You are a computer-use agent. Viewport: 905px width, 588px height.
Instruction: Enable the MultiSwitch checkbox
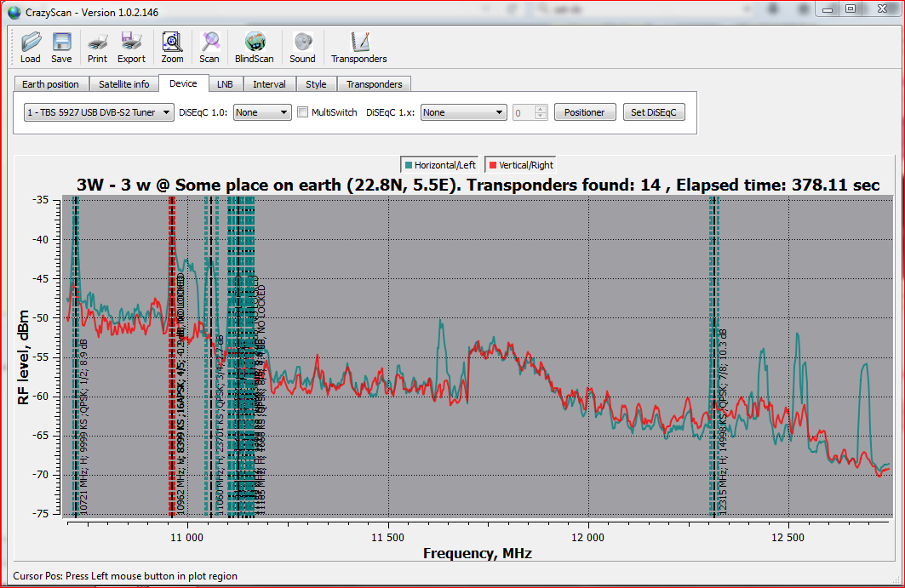tap(303, 112)
